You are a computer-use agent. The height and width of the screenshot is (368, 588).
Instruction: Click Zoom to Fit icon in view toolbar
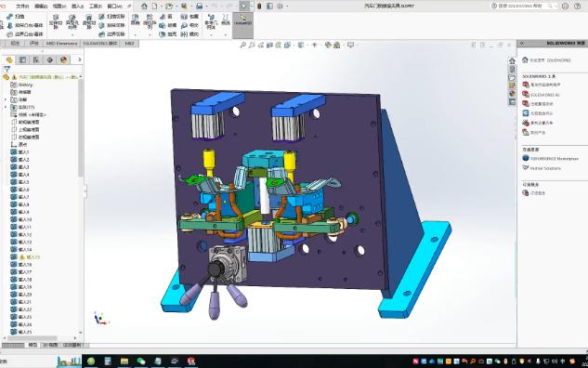coord(243,45)
